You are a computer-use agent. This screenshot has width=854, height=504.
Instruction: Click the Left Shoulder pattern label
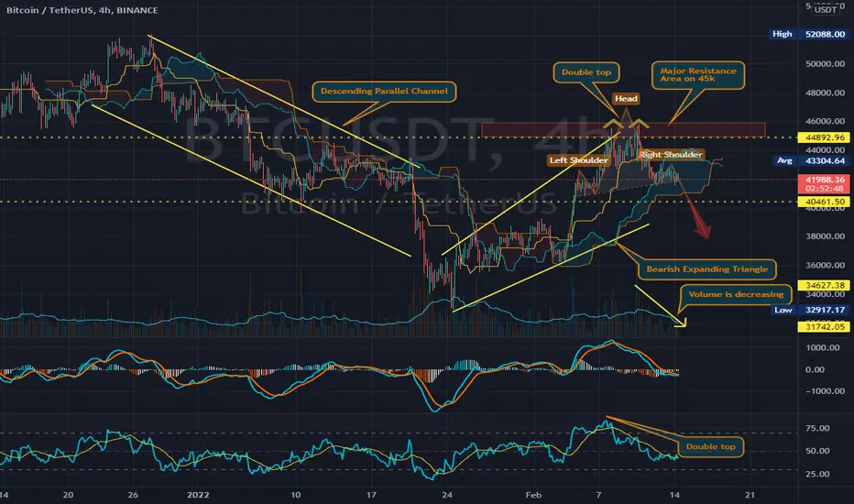[578, 160]
